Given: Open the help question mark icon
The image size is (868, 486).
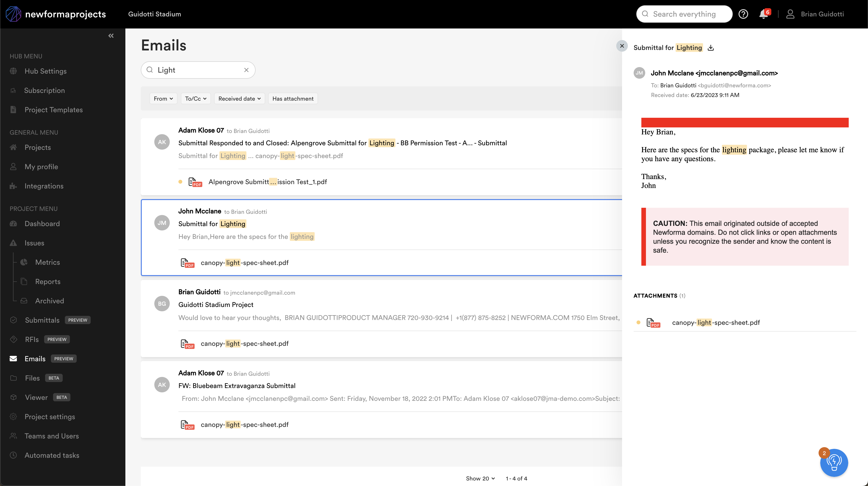Looking at the screenshot, I should (x=743, y=14).
